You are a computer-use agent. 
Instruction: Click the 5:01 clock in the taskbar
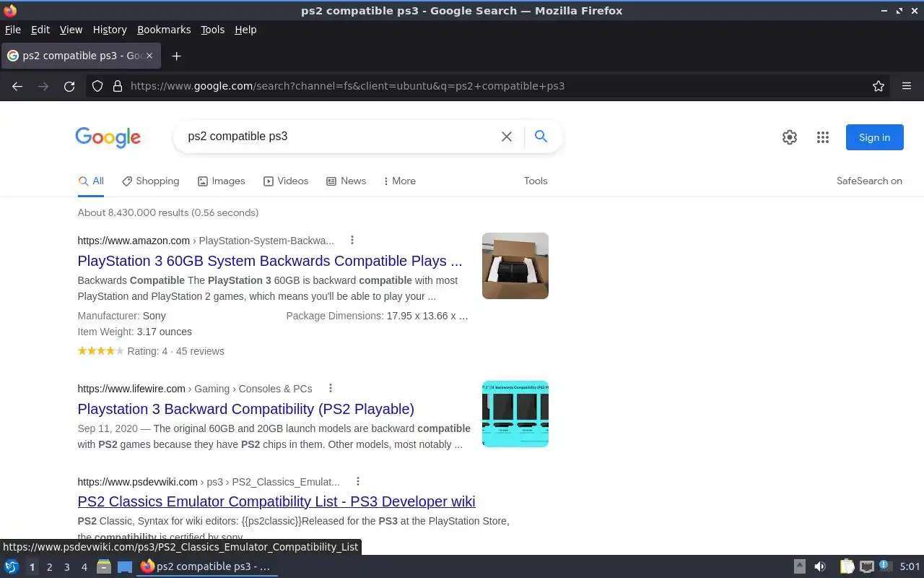pyautogui.click(x=910, y=567)
